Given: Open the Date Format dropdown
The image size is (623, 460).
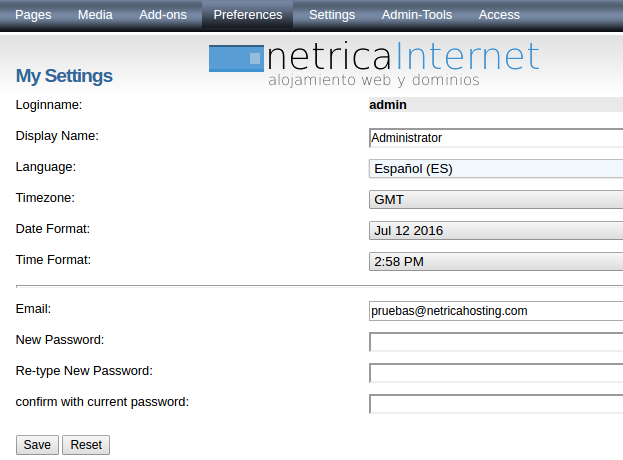Looking at the screenshot, I should [x=496, y=231].
